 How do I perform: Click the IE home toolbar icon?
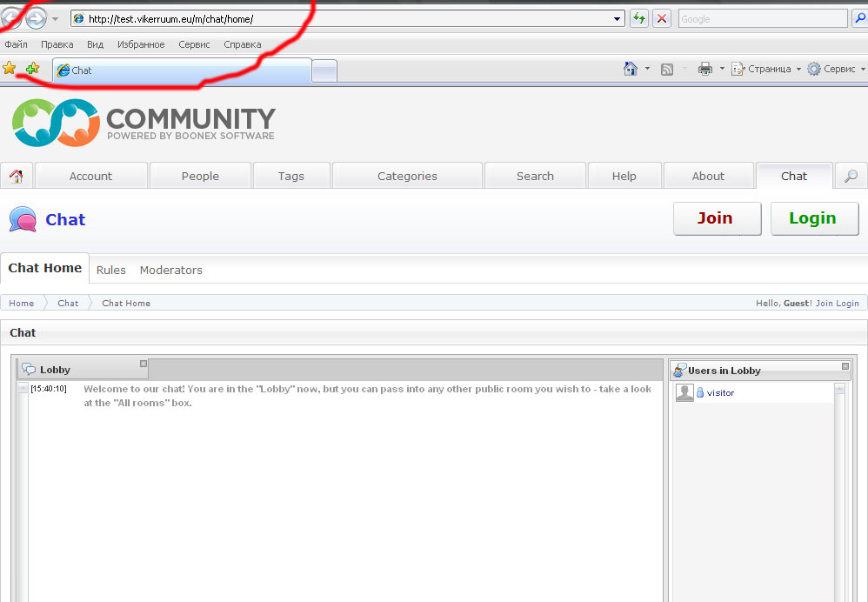pyautogui.click(x=631, y=69)
